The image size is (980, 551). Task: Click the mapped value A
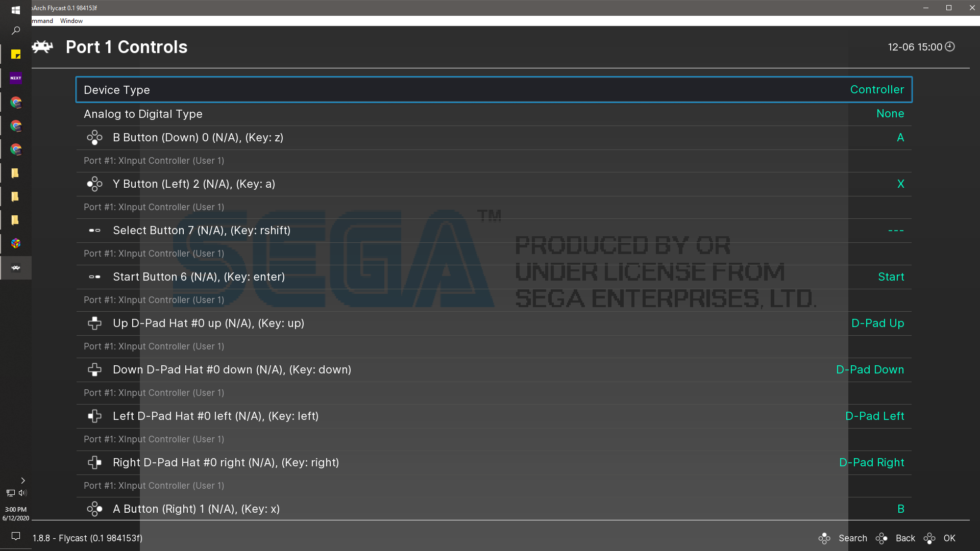click(900, 138)
